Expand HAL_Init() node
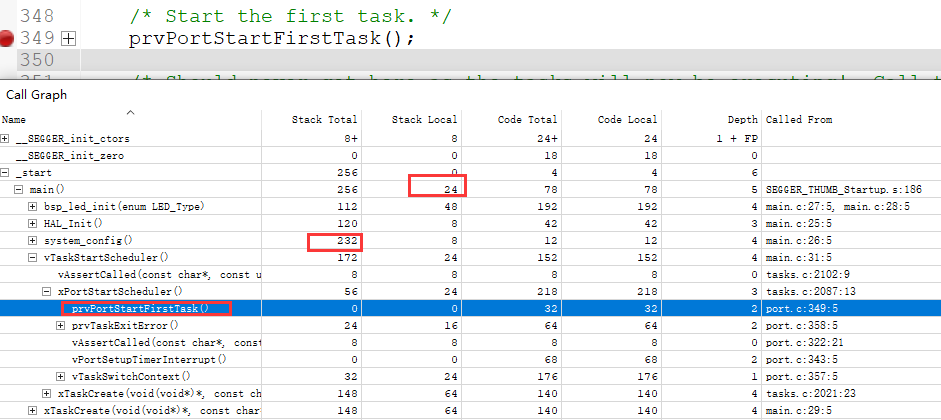Screen dimensions: 941x420 [33, 224]
